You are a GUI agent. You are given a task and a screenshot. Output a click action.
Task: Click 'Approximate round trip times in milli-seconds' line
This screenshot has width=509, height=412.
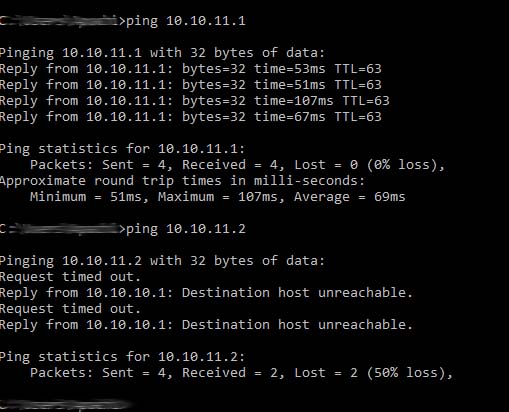coord(183,181)
